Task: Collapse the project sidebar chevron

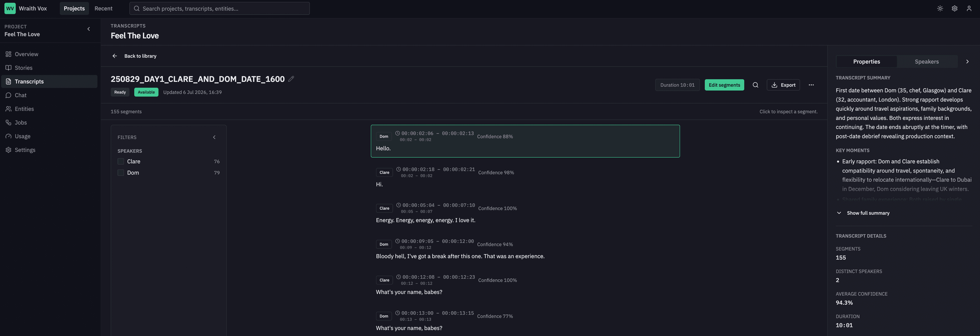Action: tap(89, 29)
